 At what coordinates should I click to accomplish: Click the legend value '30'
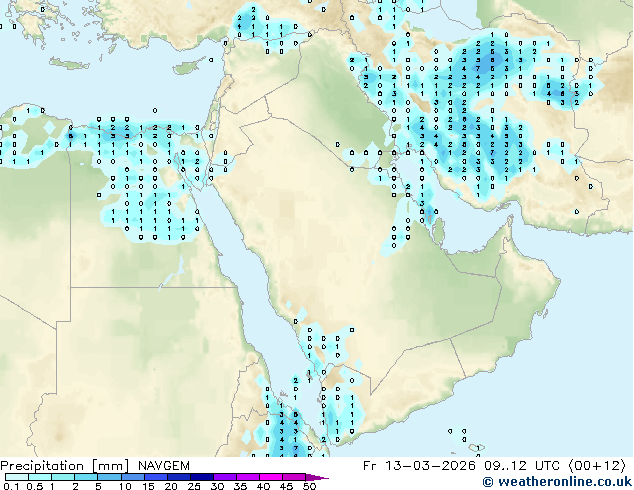pyautogui.click(x=217, y=486)
